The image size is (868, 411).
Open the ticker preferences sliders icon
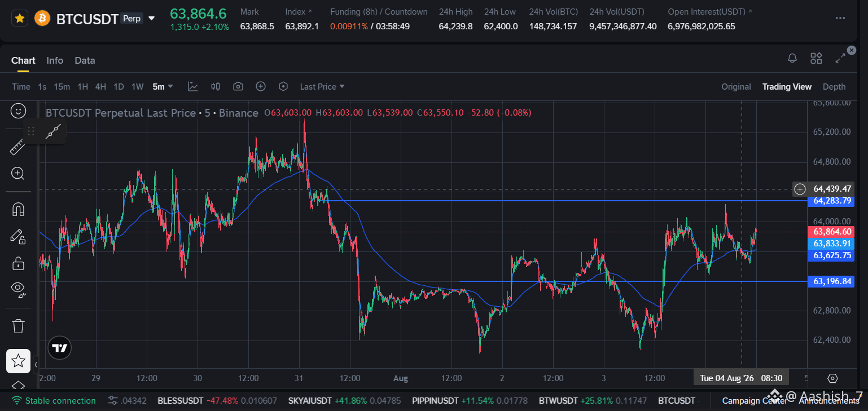113,401
